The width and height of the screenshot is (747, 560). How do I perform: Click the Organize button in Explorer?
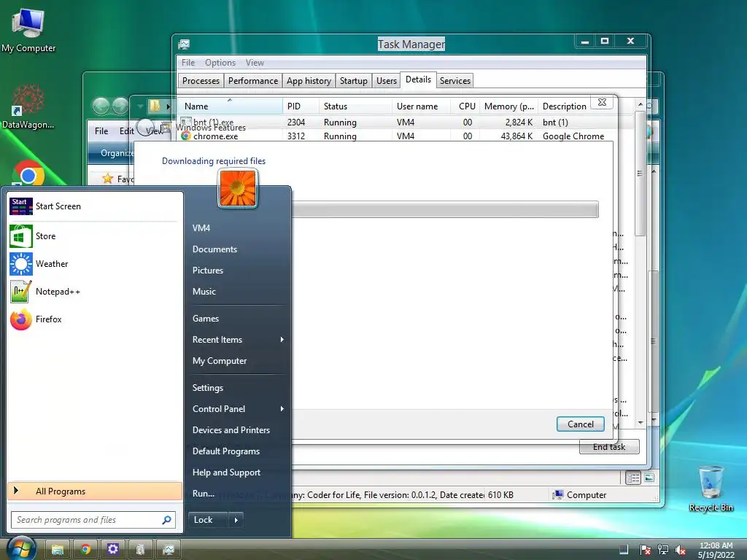(x=117, y=153)
